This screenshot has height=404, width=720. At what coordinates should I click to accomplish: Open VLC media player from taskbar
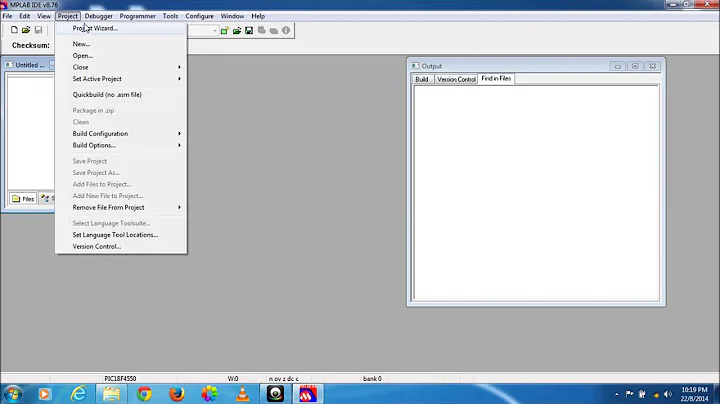[243, 393]
